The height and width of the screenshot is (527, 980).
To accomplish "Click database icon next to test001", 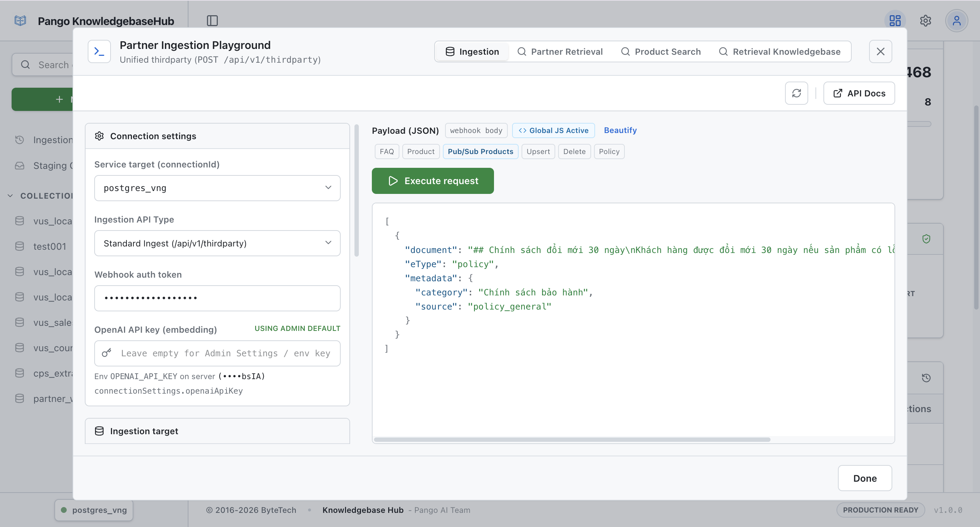I will (x=20, y=246).
